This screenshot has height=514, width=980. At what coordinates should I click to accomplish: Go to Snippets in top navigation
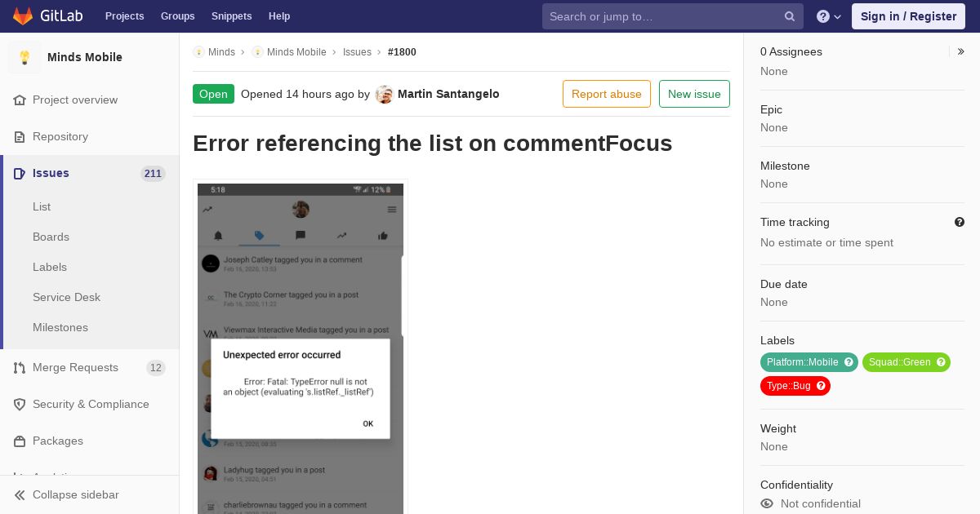pos(231,16)
